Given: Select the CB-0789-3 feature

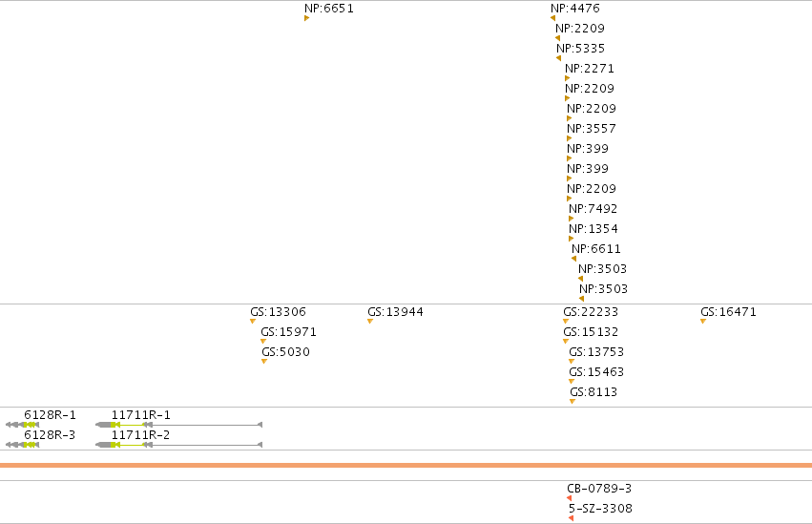Looking at the screenshot, I should 599,489.
